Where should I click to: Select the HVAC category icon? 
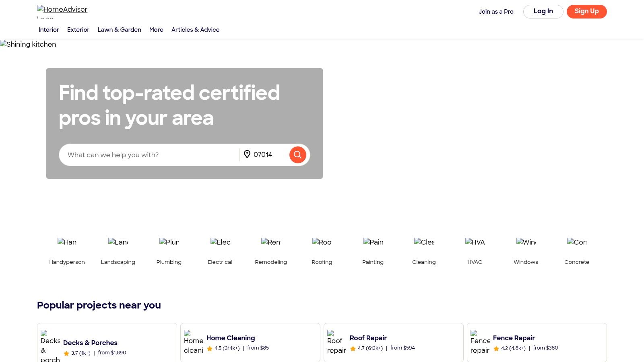tap(475, 242)
